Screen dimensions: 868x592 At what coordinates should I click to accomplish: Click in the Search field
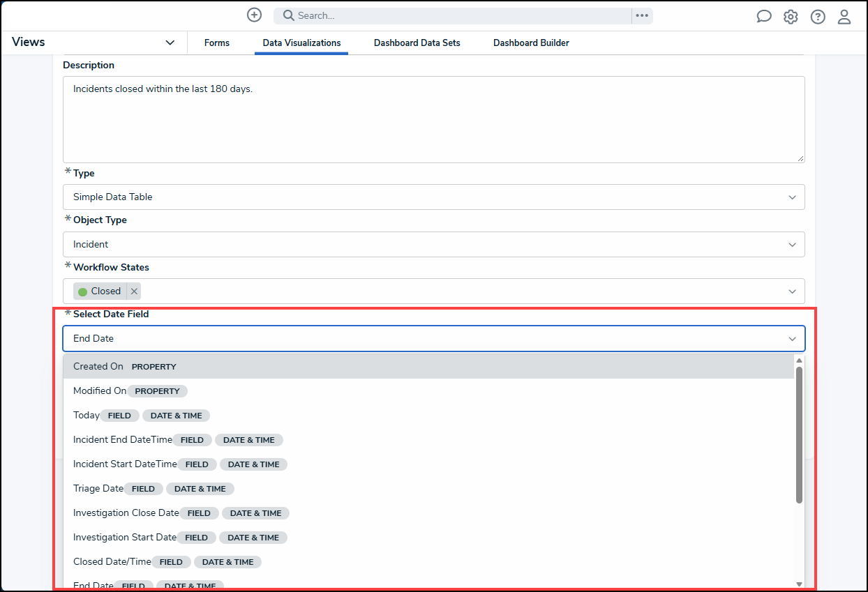452,15
